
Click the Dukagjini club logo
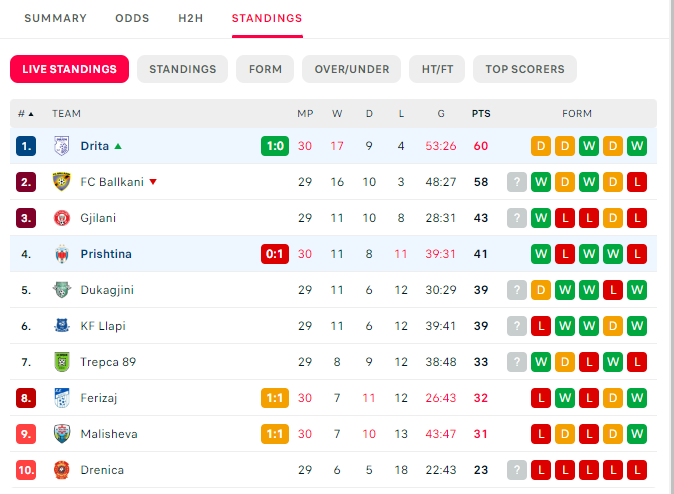62,290
